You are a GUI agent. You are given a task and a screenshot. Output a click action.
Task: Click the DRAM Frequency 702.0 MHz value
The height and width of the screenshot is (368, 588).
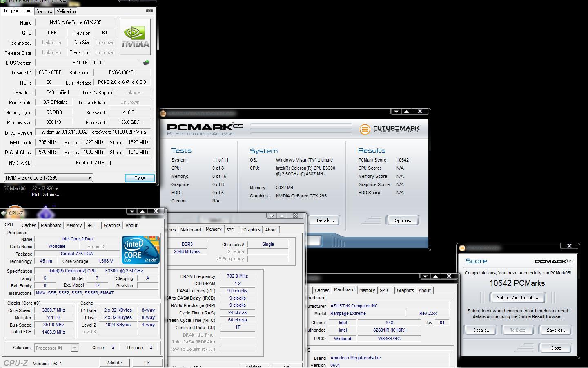(237, 276)
